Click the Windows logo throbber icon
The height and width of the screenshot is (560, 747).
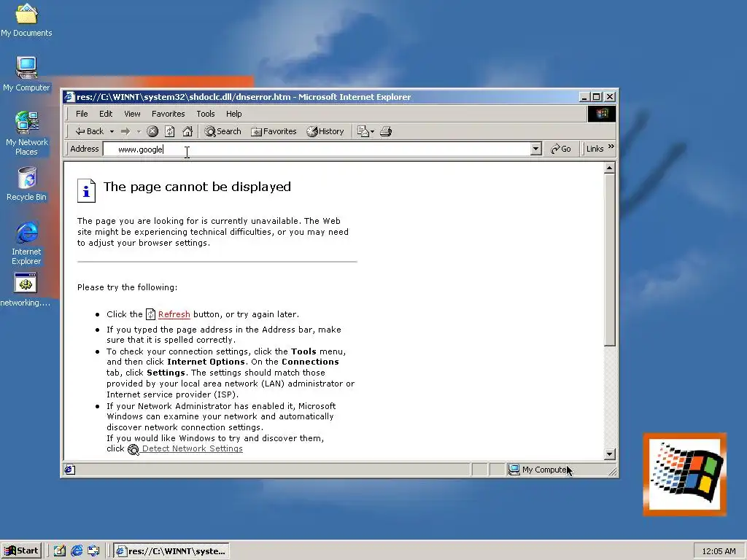point(602,114)
